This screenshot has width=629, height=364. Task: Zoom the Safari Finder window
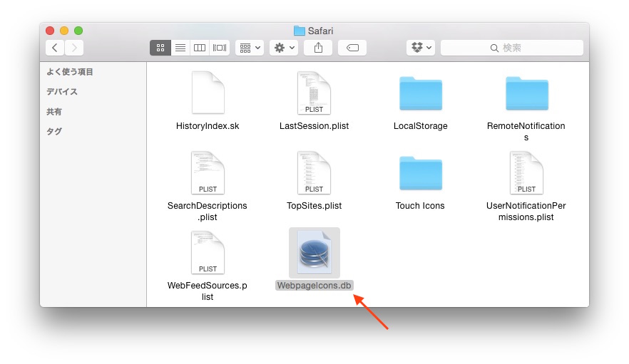[x=78, y=31]
